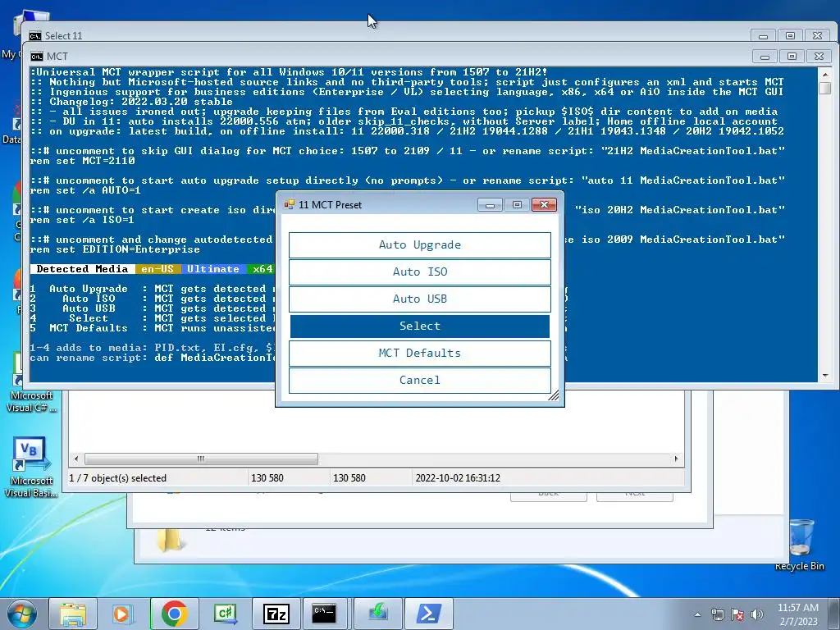Click the left arrow of horizontal scrollbar
Screen dimensions: 840x630
tap(76, 459)
